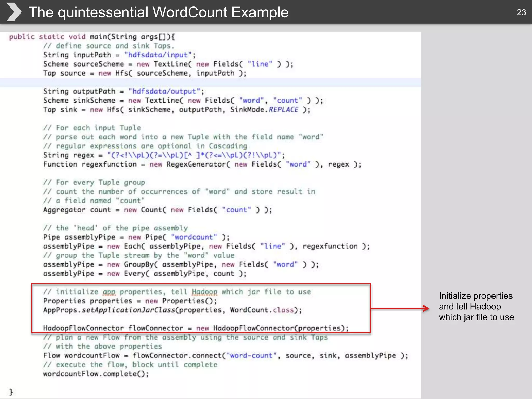This screenshot has height=399, width=532.
Task: Click the chevron icon beside the title
Action: tap(14, 12)
